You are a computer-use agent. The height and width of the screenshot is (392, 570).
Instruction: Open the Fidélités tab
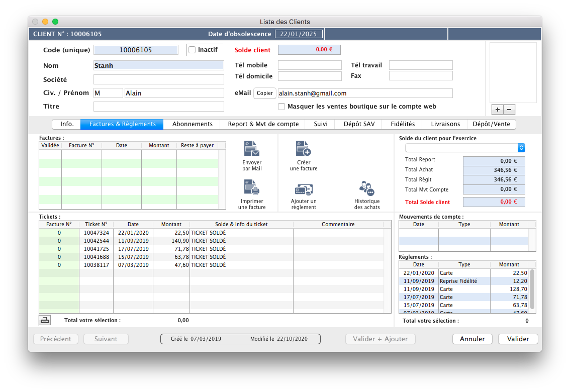[x=403, y=124]
